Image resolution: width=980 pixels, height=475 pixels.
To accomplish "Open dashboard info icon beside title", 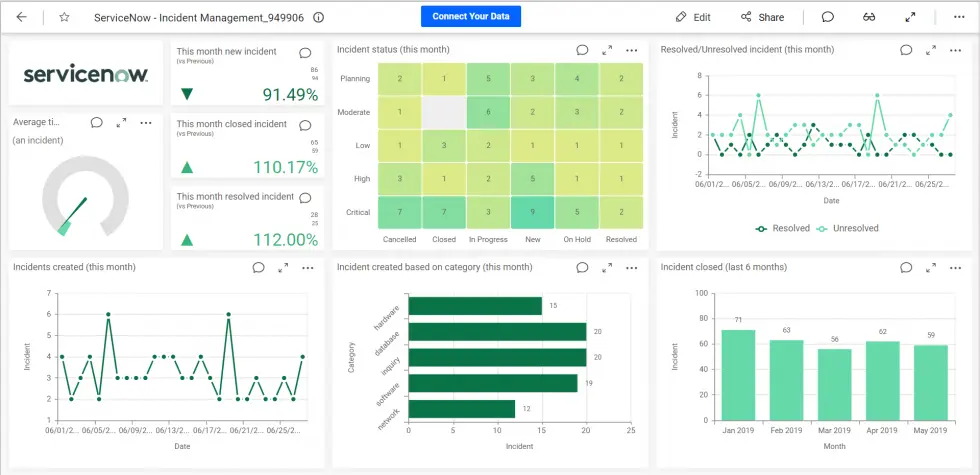I will 318,17.
